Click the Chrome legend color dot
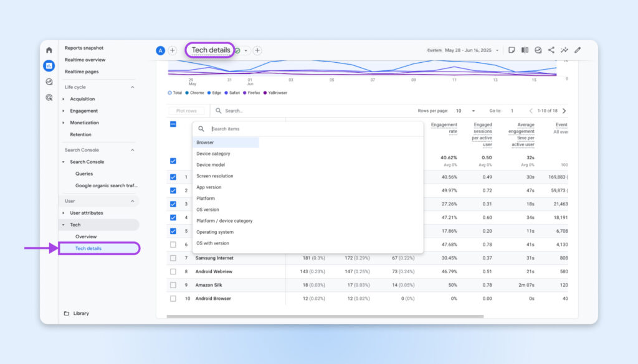This screenshot has height=364, width=638. pos(187,93)
